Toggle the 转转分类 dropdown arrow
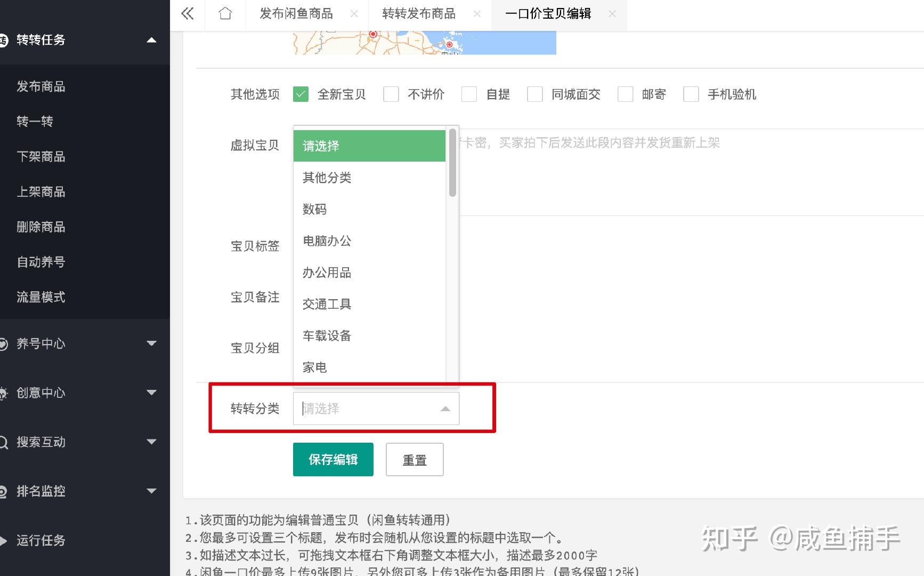Image resolution: width=924 pixels, height=576 pixels. click(x=445, y=409)
